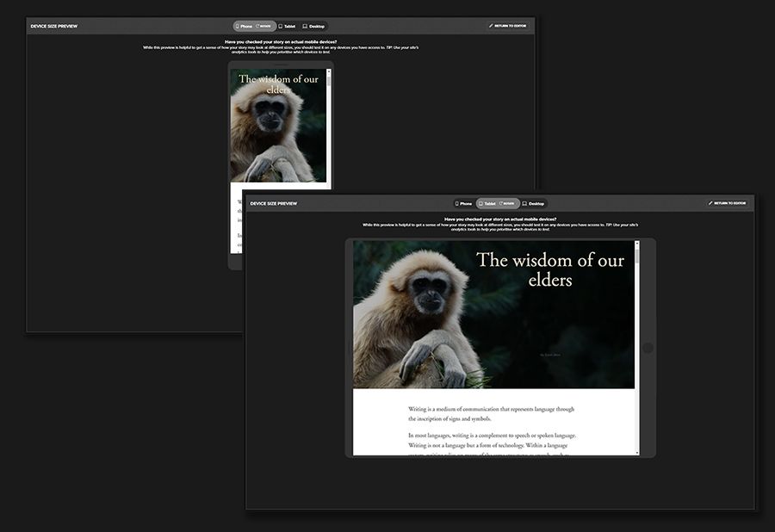Click the pencil icon on back Return to Editor
775x532 pixels.
coord(491,26)
